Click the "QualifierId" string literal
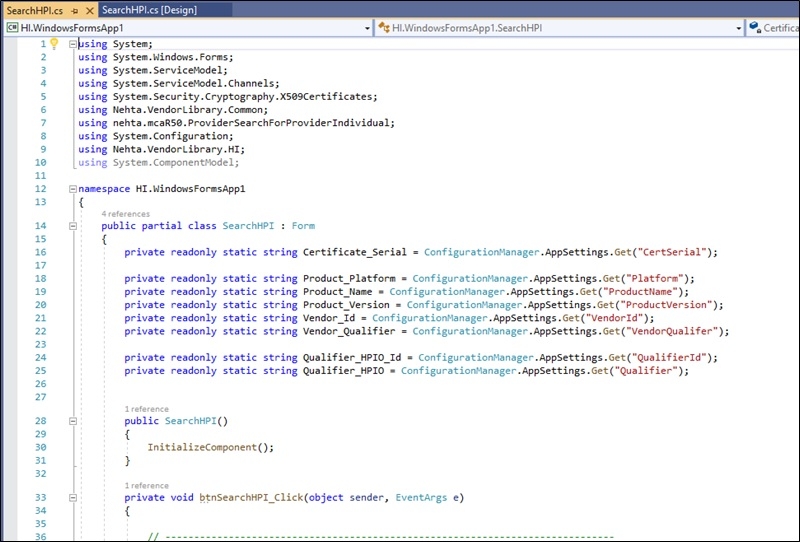This screenshot has height=542, width=800. tap(669, 358)
